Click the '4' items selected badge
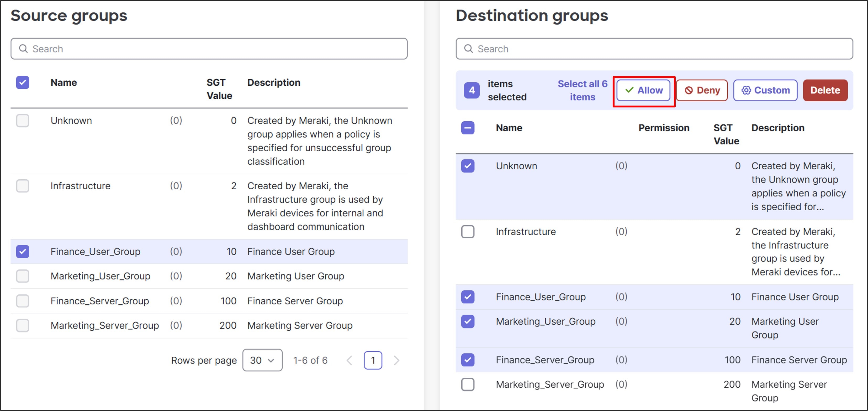 point(472,90)
